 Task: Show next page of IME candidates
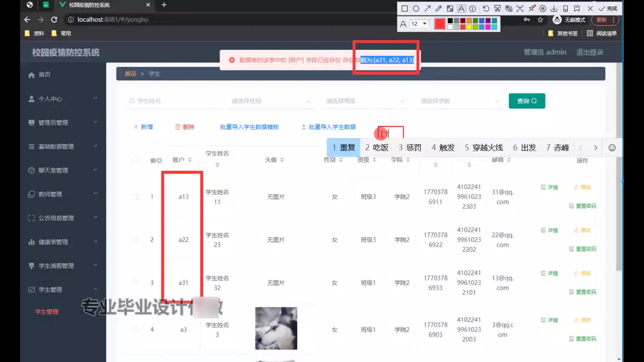pos(596,148)
